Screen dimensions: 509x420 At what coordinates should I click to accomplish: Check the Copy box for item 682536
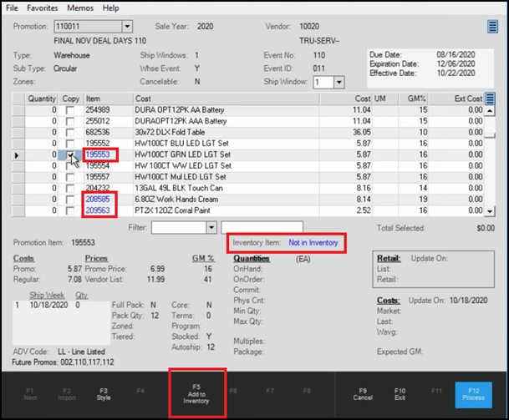tap(71, 132)
